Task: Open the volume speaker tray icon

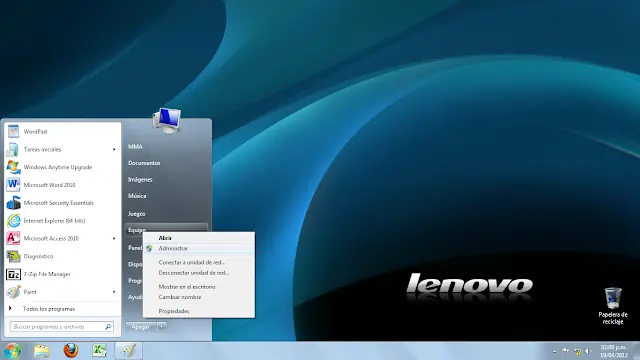Action: click(x=588, y=351)
